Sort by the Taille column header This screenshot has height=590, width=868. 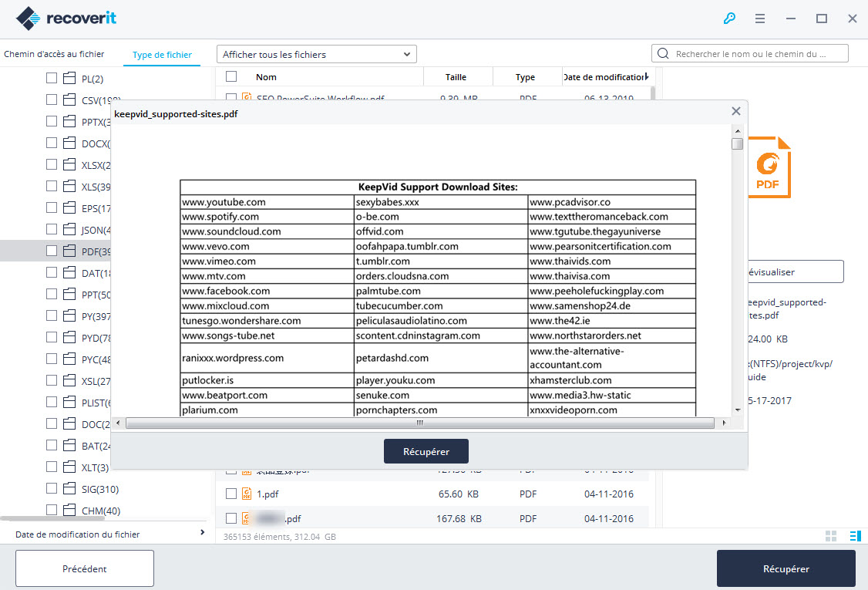pos(456,77)
